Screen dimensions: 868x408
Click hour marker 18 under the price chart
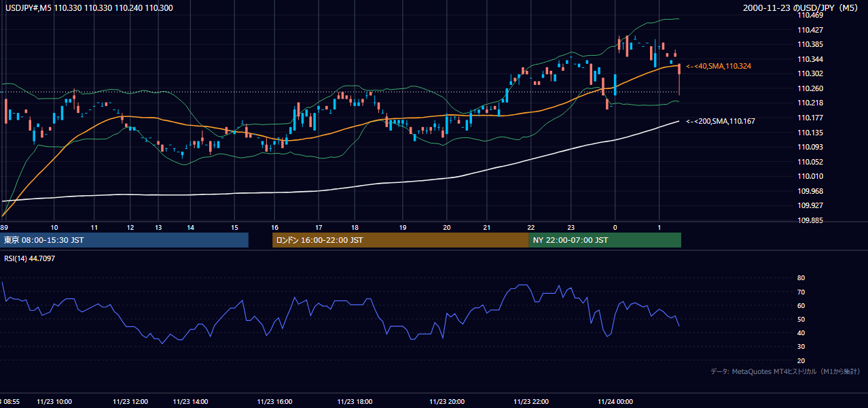(x=355, y=228)
